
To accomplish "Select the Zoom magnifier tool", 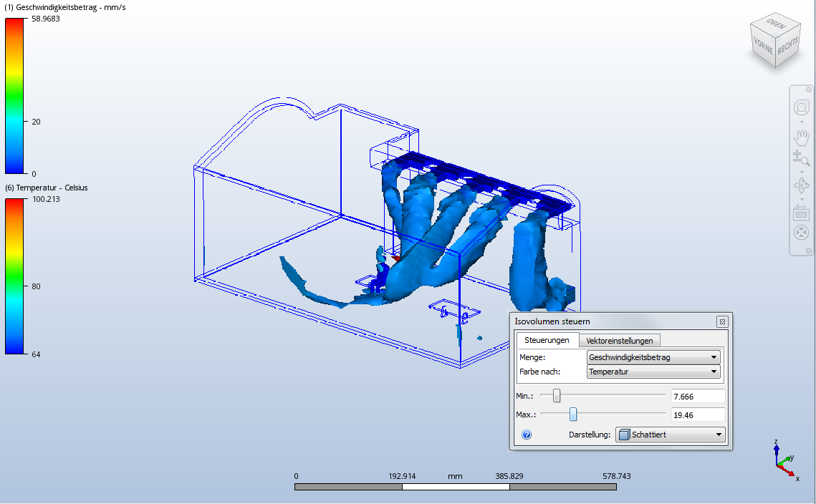I will tap(802, 157).
